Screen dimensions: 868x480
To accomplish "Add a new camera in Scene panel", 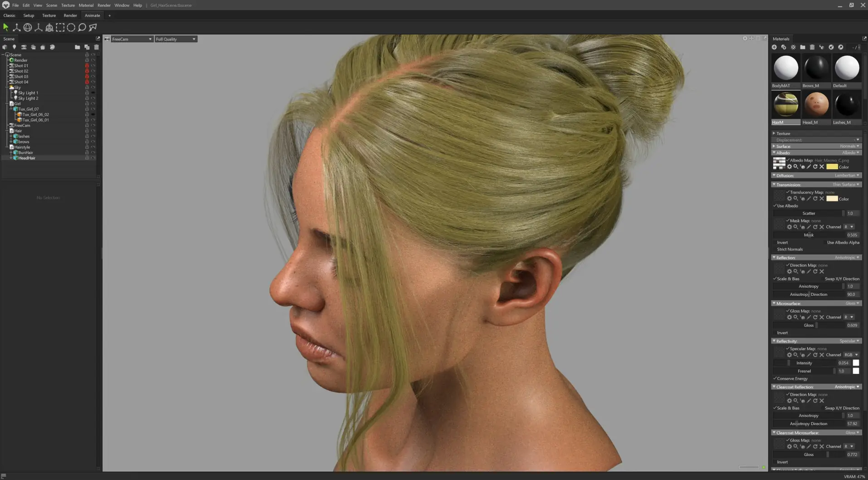I will 24,47.
